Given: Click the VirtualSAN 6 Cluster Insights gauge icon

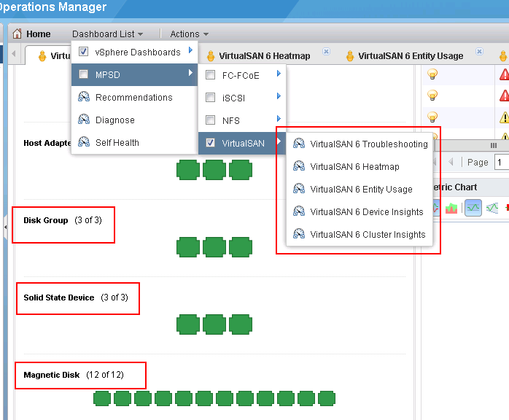Looking at the screenshot, I should coord(299,234).
